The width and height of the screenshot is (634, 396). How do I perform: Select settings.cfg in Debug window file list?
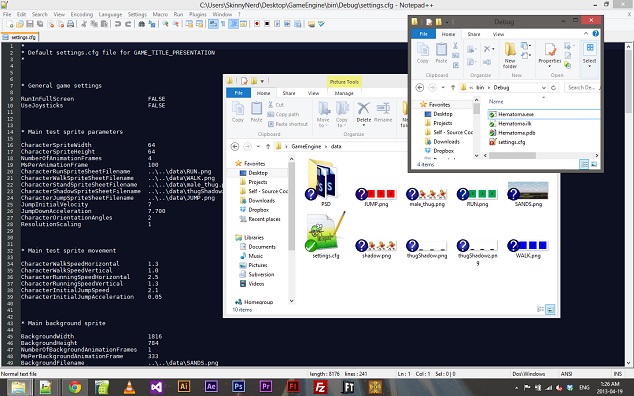click(x=507, y=142)
